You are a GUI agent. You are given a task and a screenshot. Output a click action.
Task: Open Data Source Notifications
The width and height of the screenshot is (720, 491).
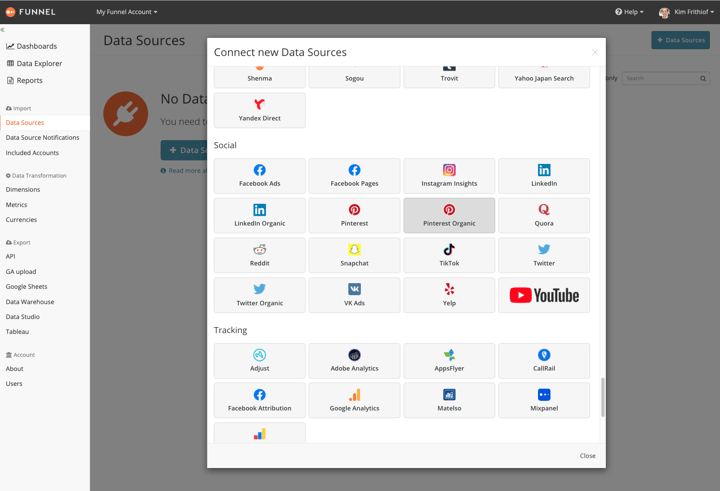42,137
